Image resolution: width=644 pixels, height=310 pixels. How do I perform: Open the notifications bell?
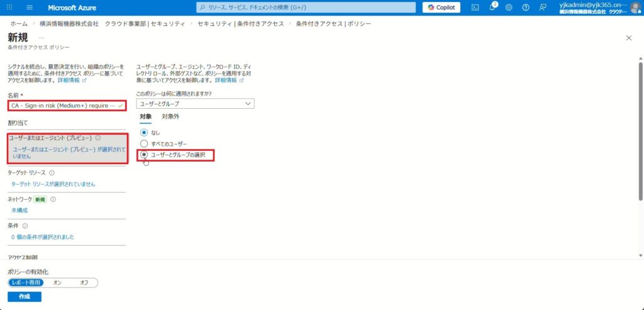pyautogui.click(x=492, y=8)
